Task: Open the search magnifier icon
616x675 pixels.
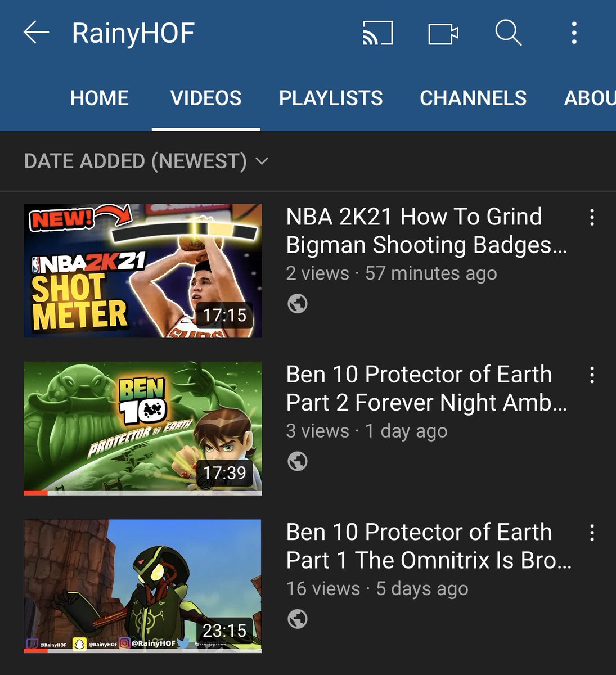Action: pos(509,33)
